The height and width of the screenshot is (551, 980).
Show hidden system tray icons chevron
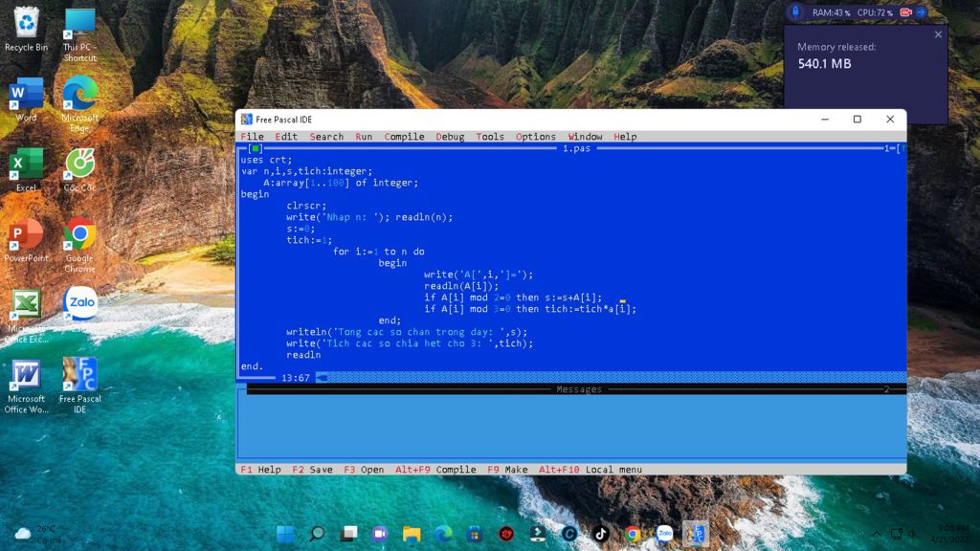(x=877, y=534)
